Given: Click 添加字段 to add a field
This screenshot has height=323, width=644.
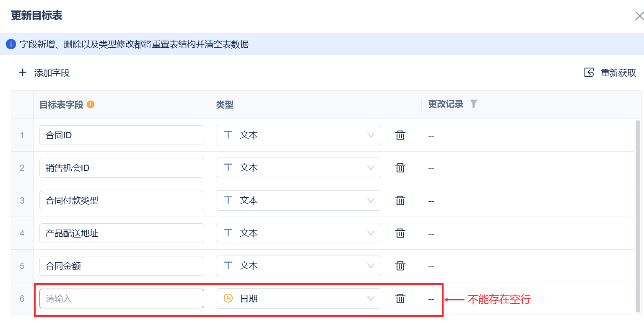Looking at the screenshot, I should pyautogui.click(x=44, y=73).
